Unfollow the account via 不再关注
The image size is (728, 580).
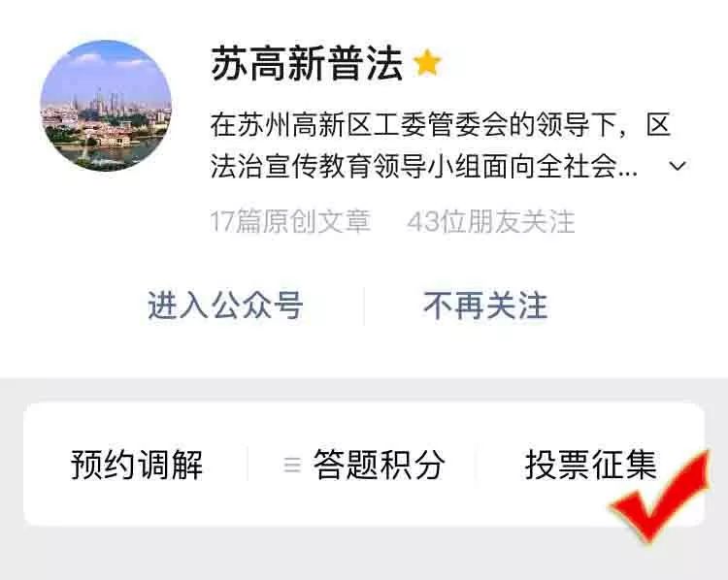(x=485, y=306)
